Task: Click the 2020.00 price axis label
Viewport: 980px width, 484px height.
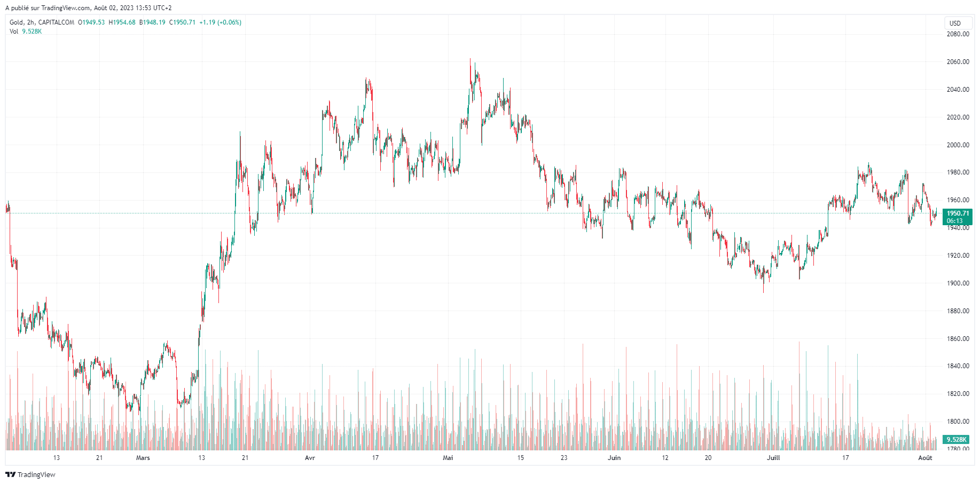Action: (x=958, y=117)
